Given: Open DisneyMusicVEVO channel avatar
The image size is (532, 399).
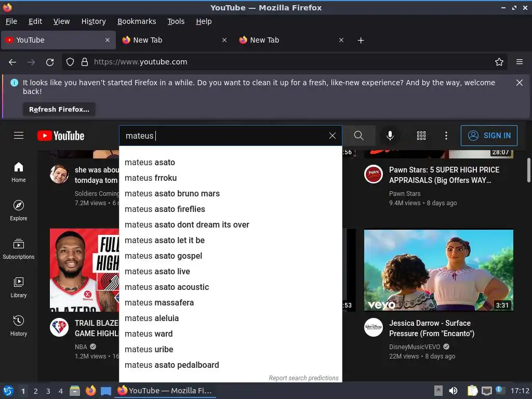Looking at the screenshot, I should coord(373,327).
